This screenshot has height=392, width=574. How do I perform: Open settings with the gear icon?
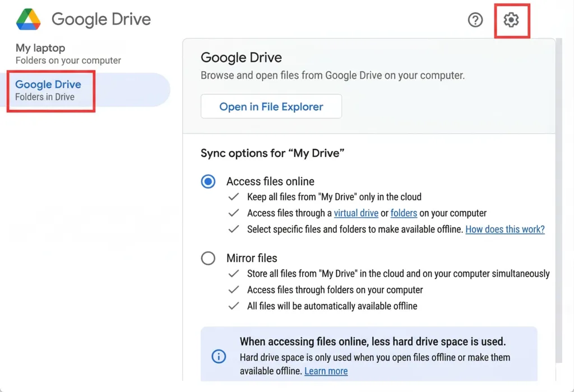[511, 20]
